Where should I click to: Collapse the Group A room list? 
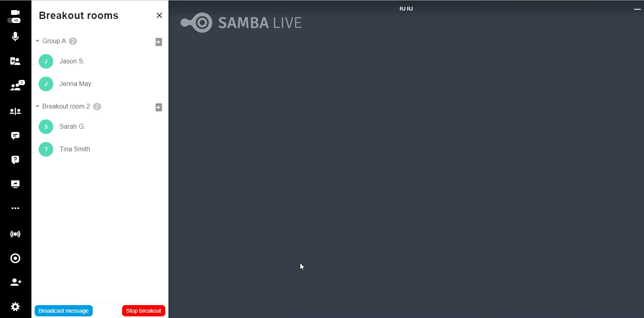[x=37, y=41]
